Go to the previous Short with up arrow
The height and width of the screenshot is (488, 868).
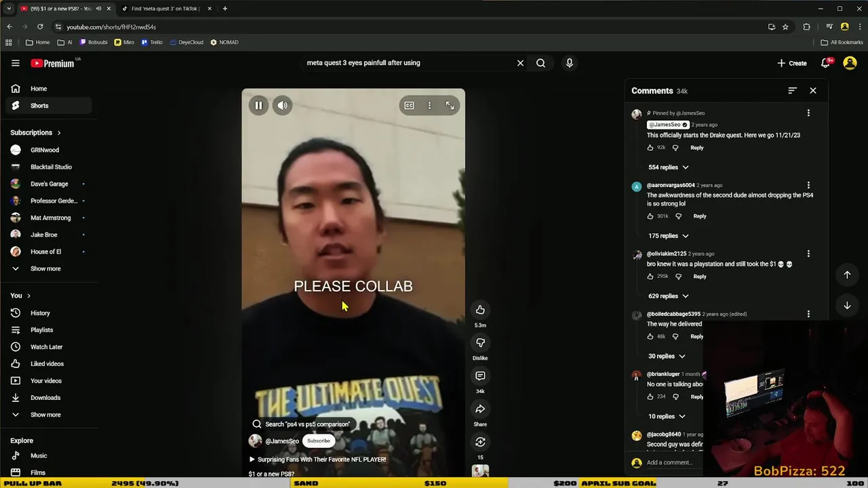pos(847,274)
